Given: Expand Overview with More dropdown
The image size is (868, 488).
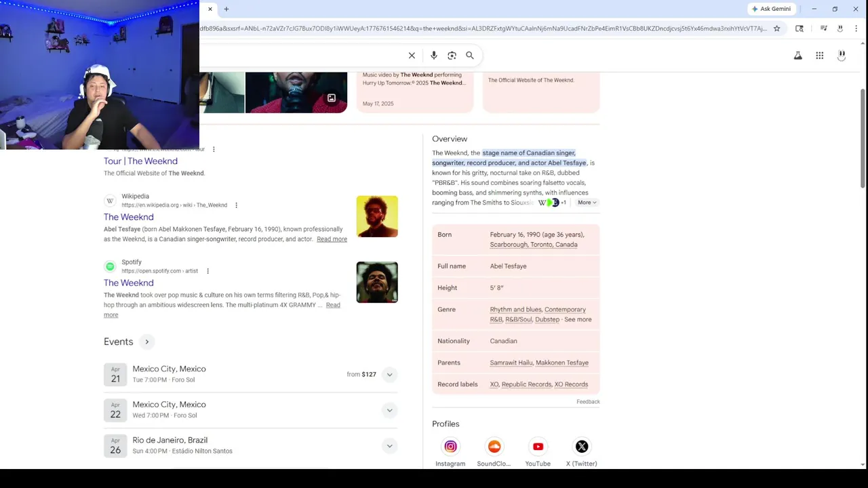Looking at the screenshot, I should pos(587,203).
